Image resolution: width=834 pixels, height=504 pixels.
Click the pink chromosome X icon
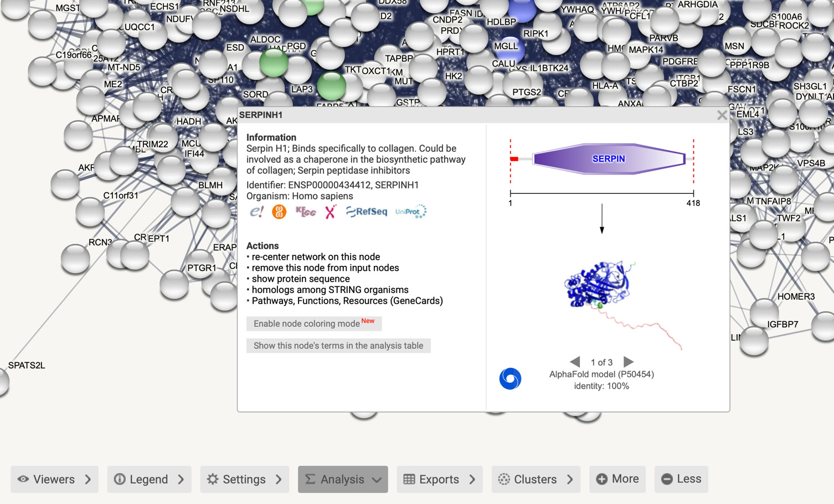click(x=331, y=212)
